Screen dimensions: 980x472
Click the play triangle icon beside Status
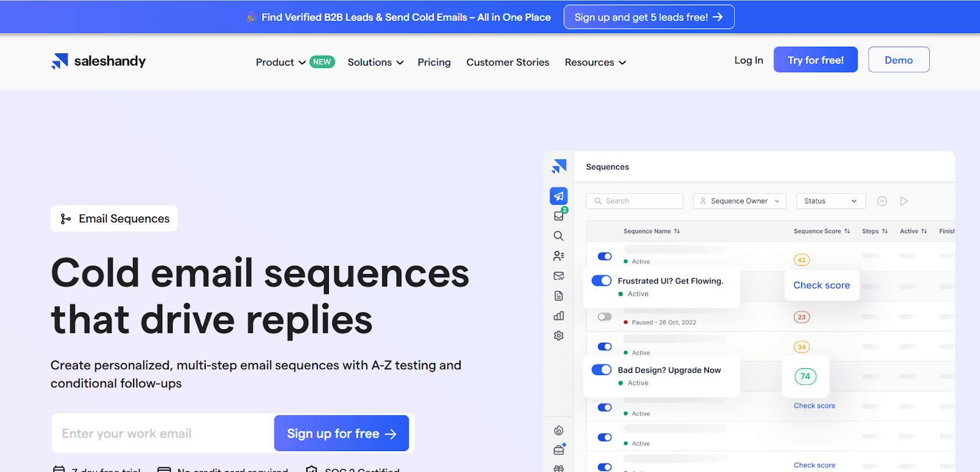point(904,201)
